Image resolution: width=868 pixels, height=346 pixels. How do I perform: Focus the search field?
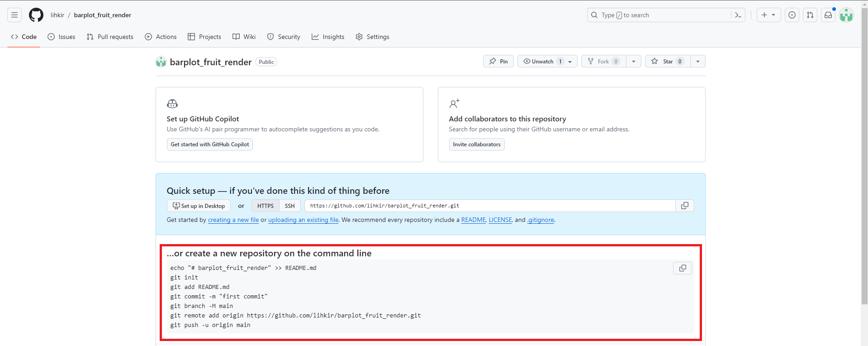pyautogui.click(x=659, y=15)
